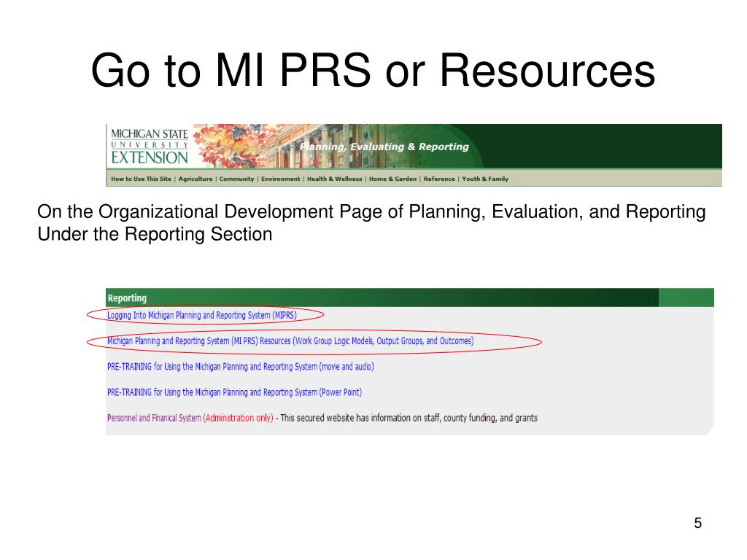Select the Agriculture navigation item

coord(196,179)
